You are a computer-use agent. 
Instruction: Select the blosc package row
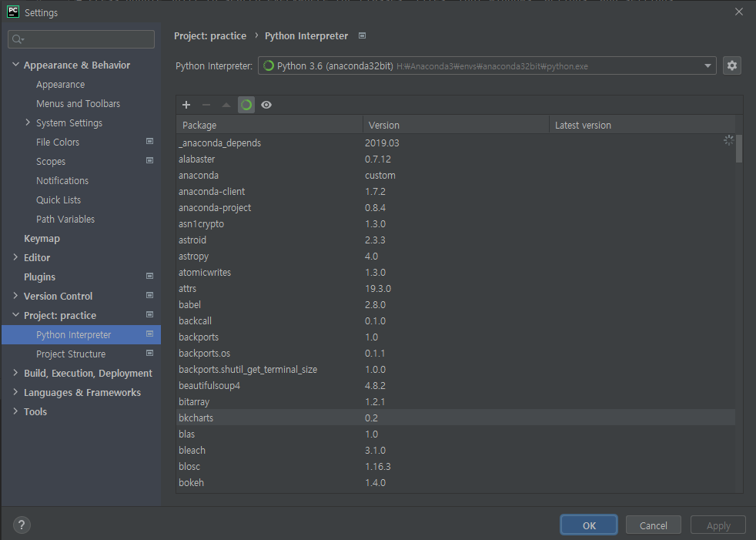pos(456,467)
